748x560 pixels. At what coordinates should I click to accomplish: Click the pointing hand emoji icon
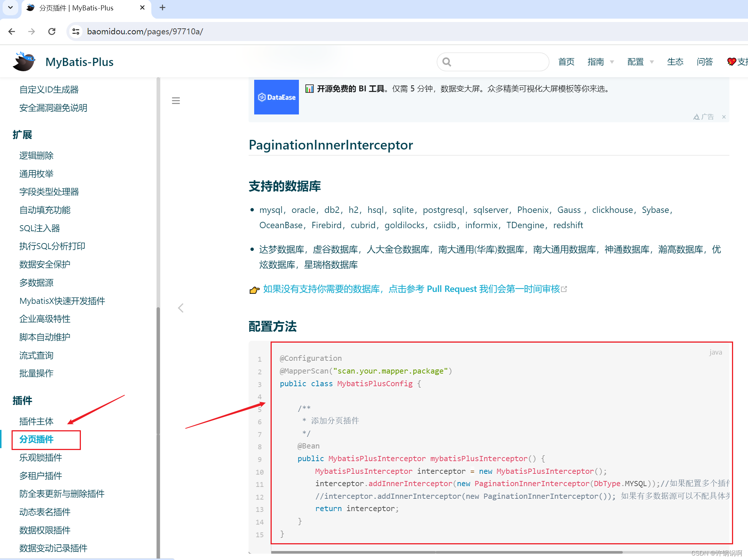[x=255, y=290]
